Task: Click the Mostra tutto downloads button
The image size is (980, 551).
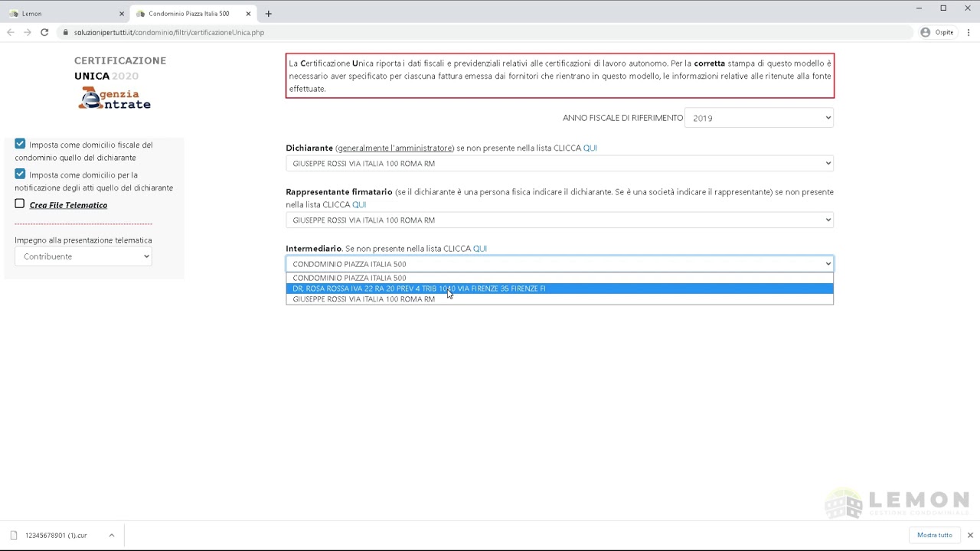Action: pyautogui.click(x=935, y=535)
